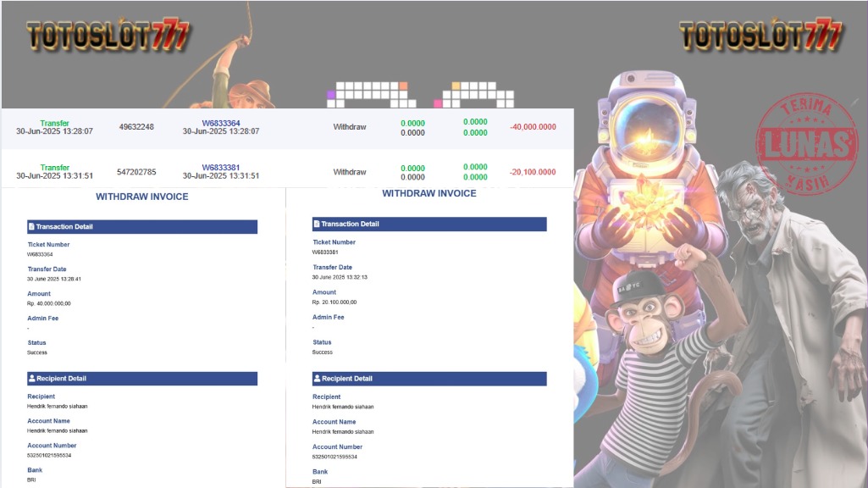Select transfer date 30 June 2025 13:32:13
This screenshot has height=488, width=868.
tap(340, 277)
